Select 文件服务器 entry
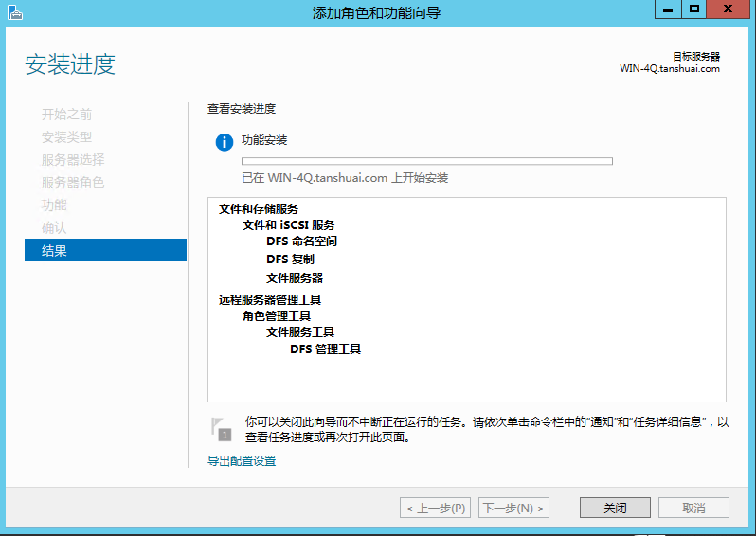This screenshot has height=536, width=756. click(x=295, y=278)
